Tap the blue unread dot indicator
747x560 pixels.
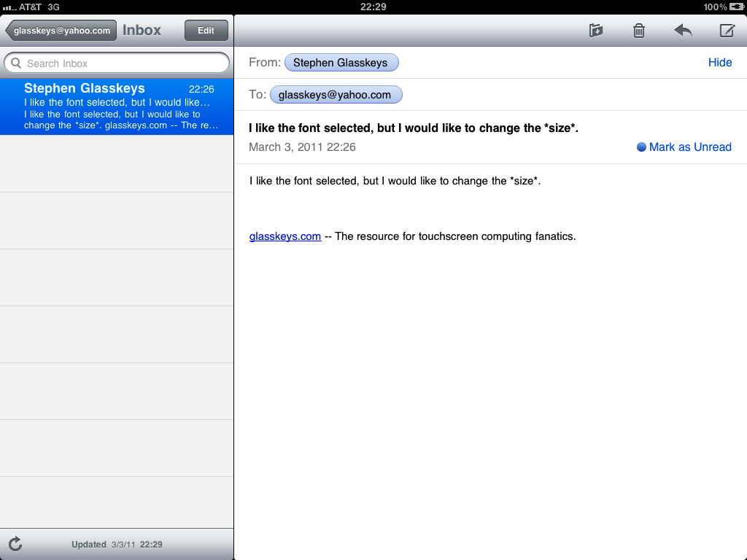[642, 147]
